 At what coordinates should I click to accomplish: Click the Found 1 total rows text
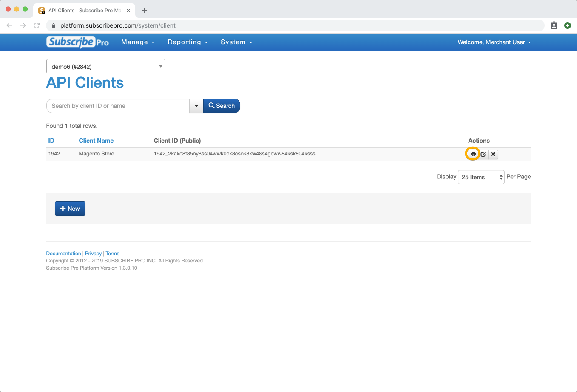pyautogui.click(x=71, y=126)
